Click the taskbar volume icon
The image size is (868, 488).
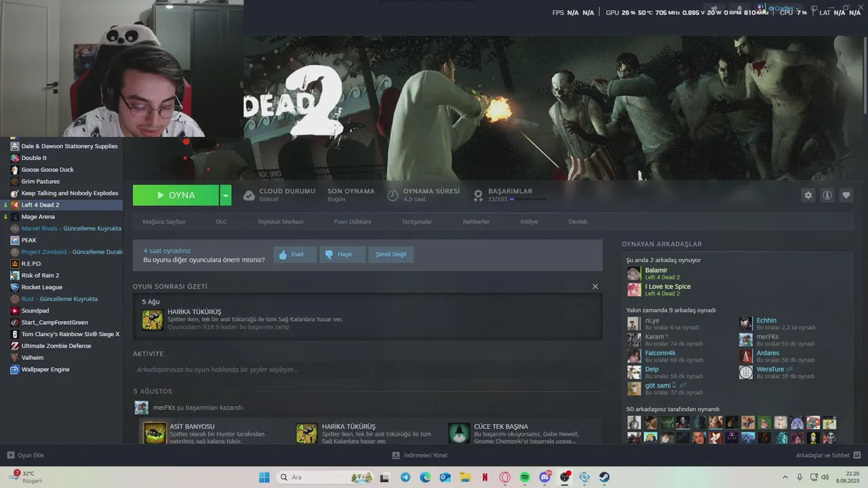825,477
